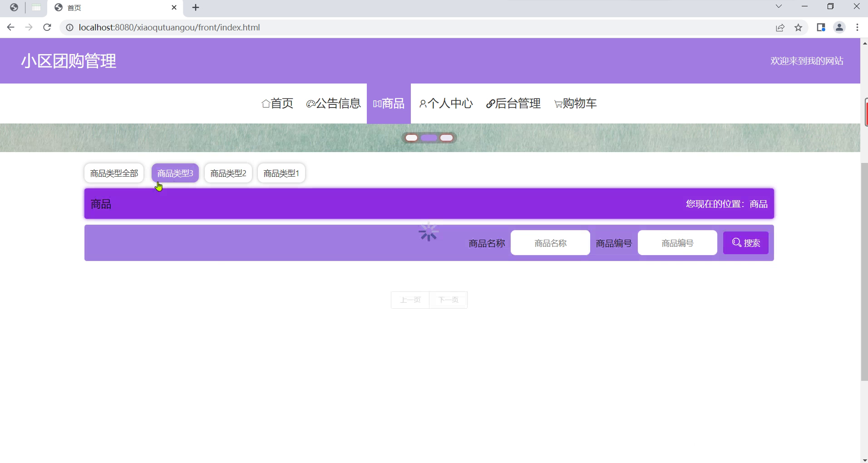Viewport: 868px width, 463px height.
Task: Open the Chrome profile avatar
Action: 839,28
